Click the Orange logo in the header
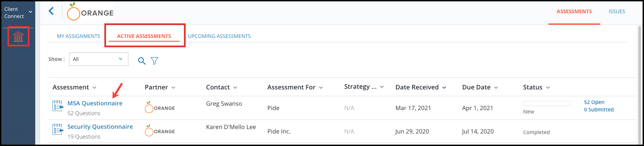 click(90, 12)
